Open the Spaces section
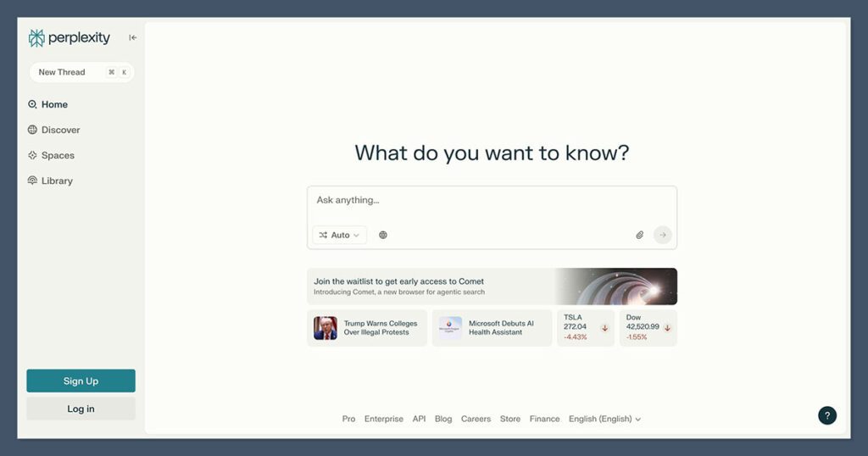The image size is (868, 456). pos(58,155)
